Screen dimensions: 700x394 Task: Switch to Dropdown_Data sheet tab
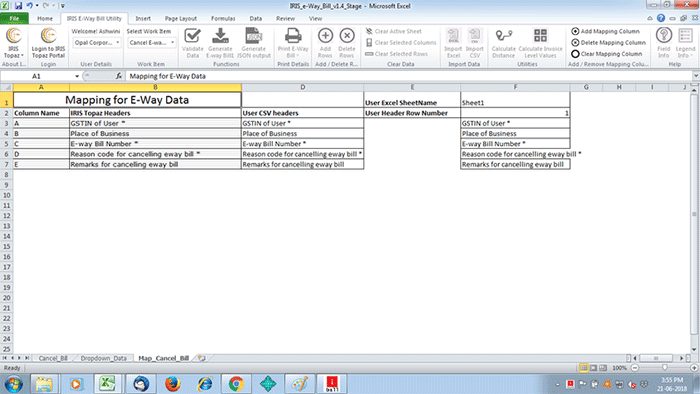coord(104,358)
